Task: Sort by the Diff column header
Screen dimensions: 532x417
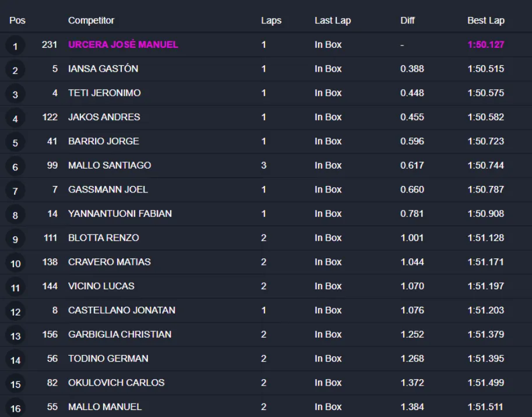Action: (x=407, y=20)
